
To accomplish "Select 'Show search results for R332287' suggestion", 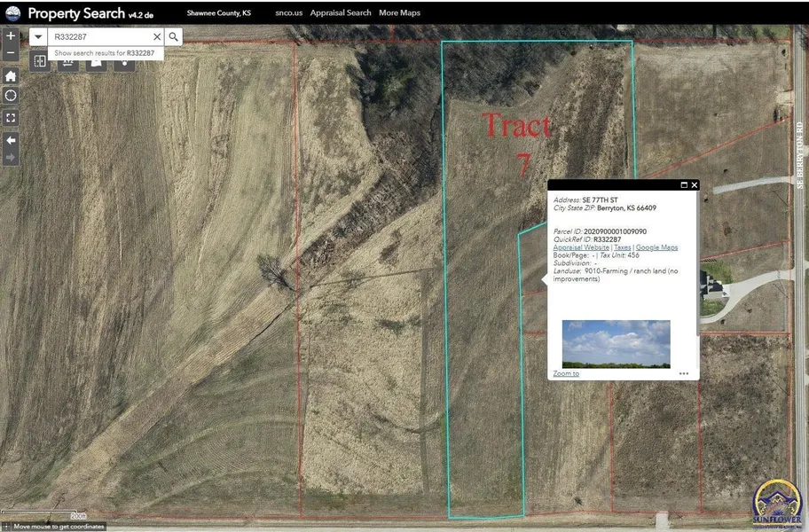I will pos(105,53).
